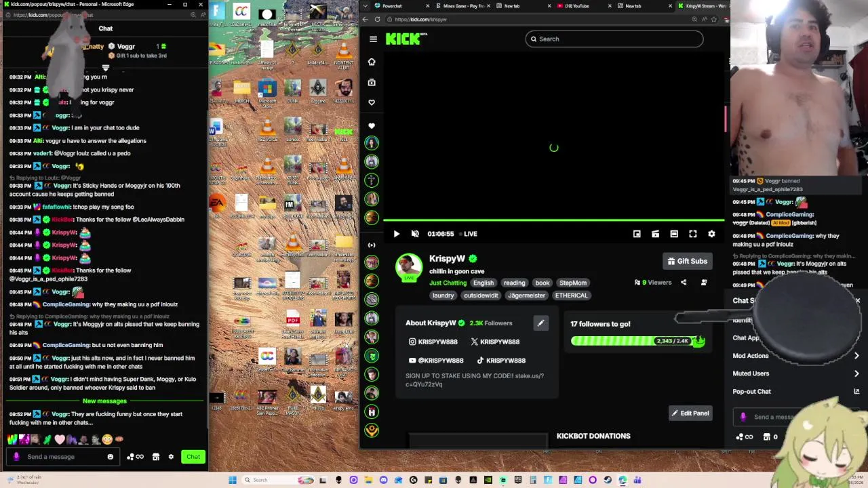Click the green stream progress bar

[x=553, y=220]
